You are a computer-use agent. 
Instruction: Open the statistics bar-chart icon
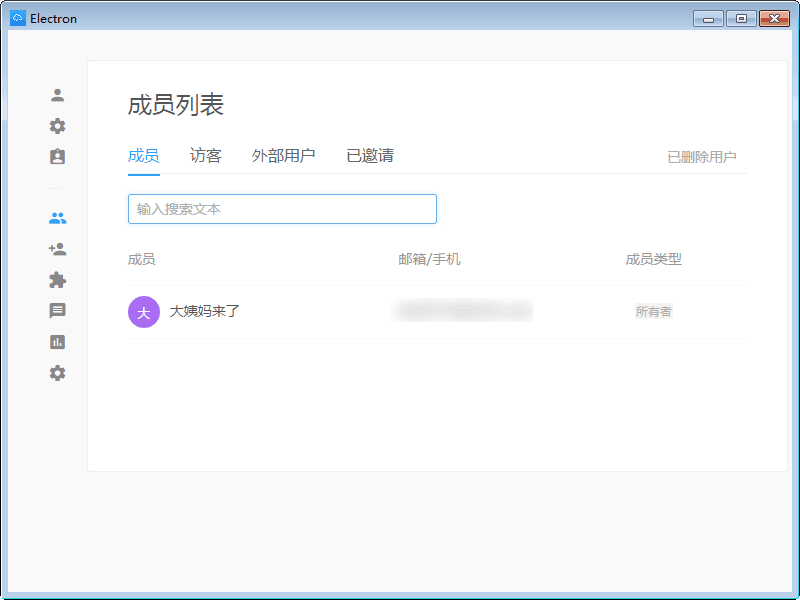[x=57, y=342]
